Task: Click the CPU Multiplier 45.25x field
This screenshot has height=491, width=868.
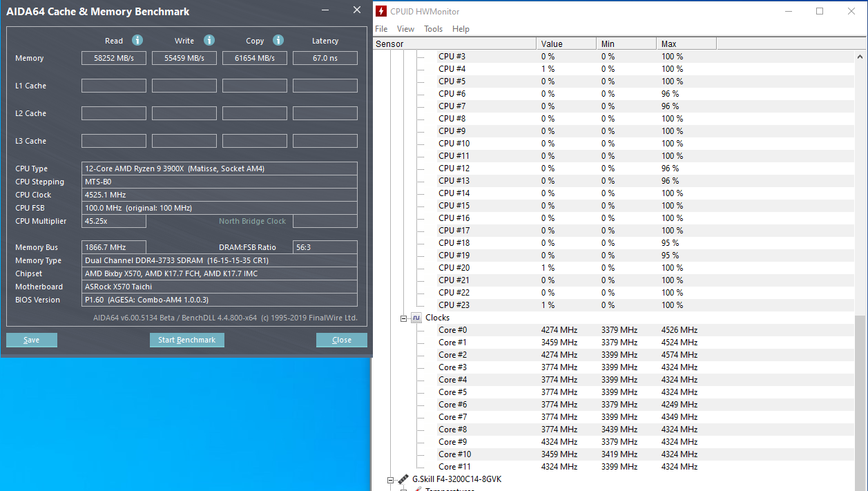Action: tap(114, 221)
